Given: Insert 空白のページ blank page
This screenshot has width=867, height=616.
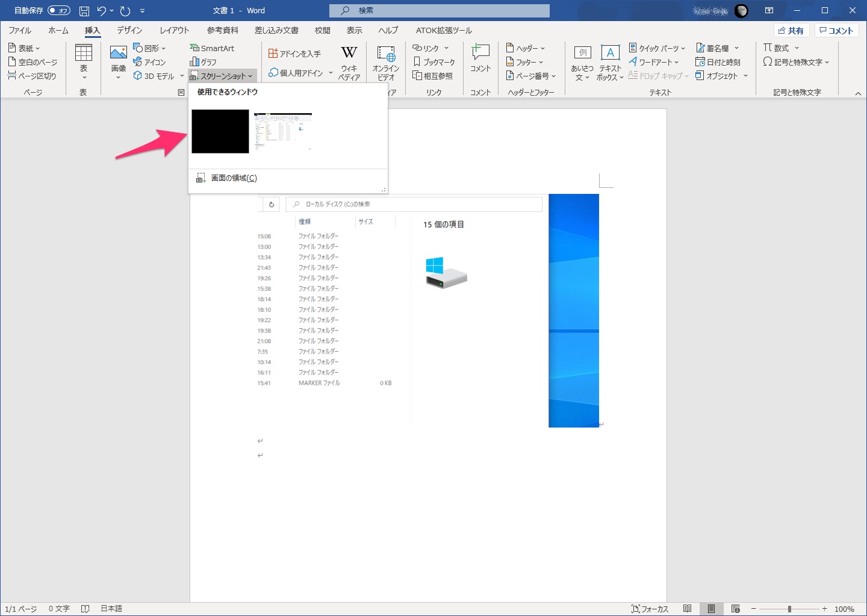Looking at the screenshot, I should pyautogui.click(x=33, y=62).
